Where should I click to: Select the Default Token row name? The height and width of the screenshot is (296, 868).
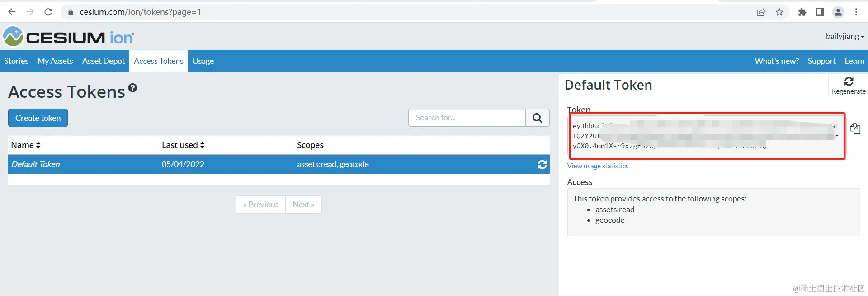pyautogui.click(x=36, y=164)
